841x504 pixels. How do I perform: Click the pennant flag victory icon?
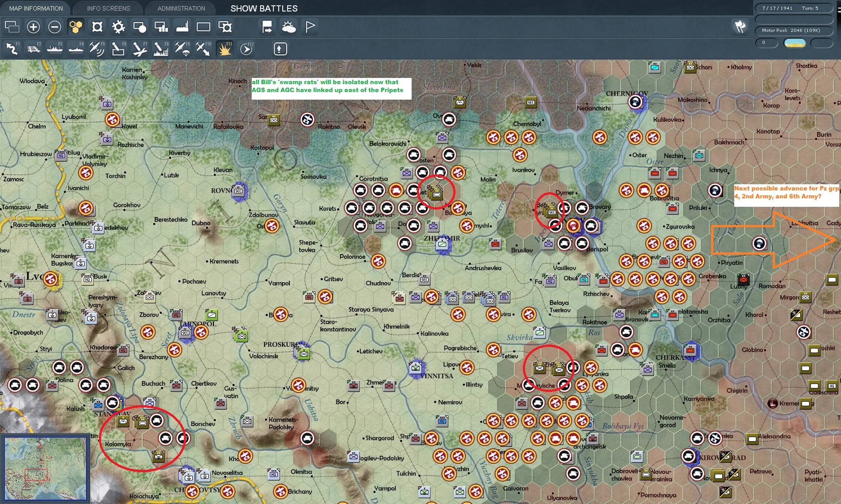click(x=310, y=27)
